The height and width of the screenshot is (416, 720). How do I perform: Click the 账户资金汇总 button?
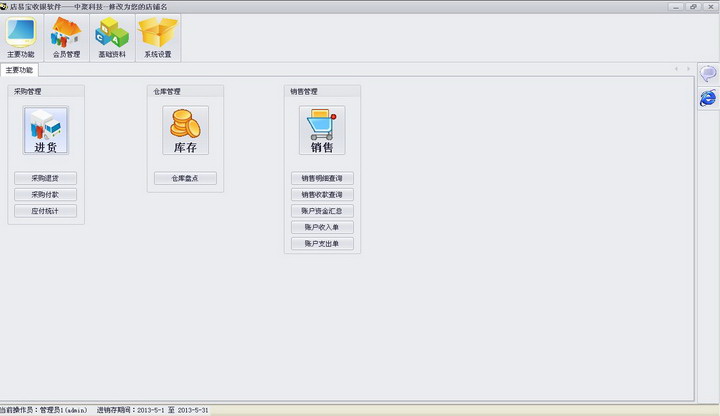pyautogui.click(x=321, y=211)
